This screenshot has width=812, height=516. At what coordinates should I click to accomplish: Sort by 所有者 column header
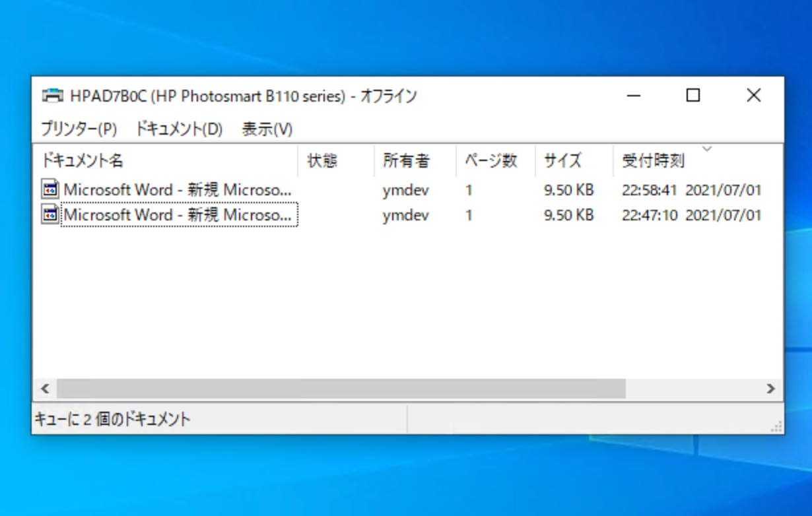click(x=415, y=160)
